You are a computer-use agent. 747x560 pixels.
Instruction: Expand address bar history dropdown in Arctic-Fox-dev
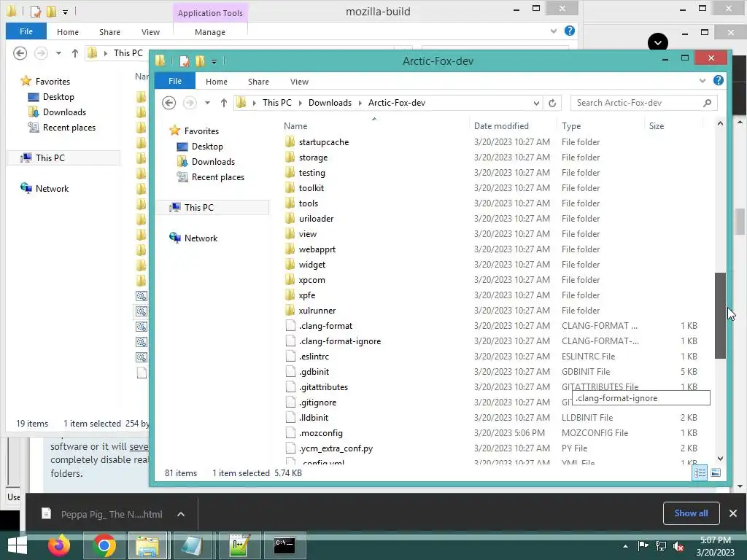[536, 103]
